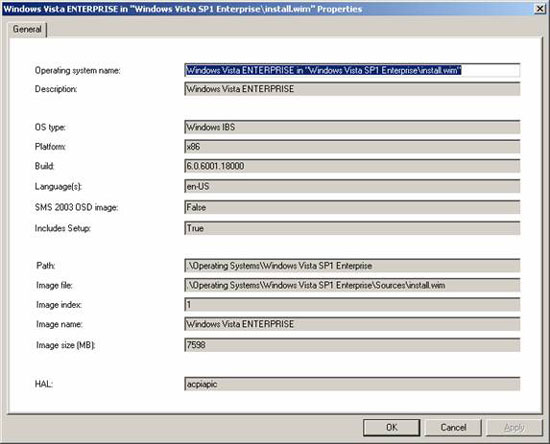
Task: Click the Image index field
Action: (352, 304)
